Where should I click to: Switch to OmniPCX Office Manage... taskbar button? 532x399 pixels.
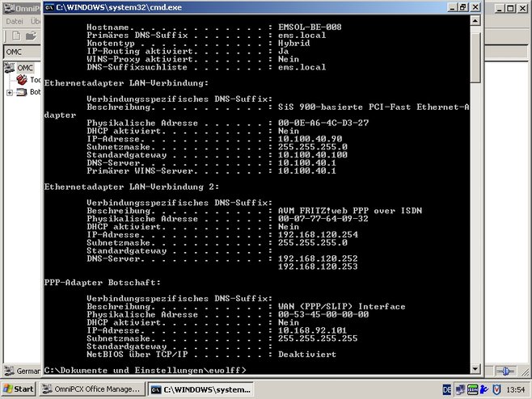coord(92,389)
